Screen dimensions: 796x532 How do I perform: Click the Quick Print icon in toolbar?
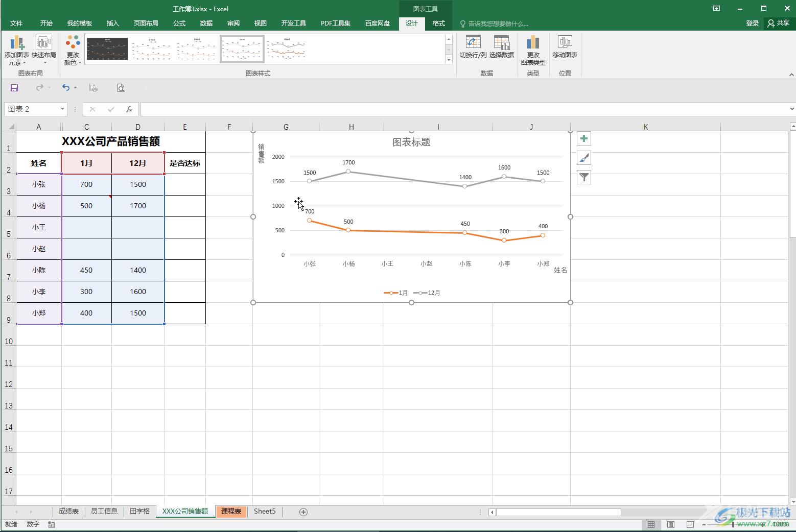pyautogui.click(x=93, y=88)
